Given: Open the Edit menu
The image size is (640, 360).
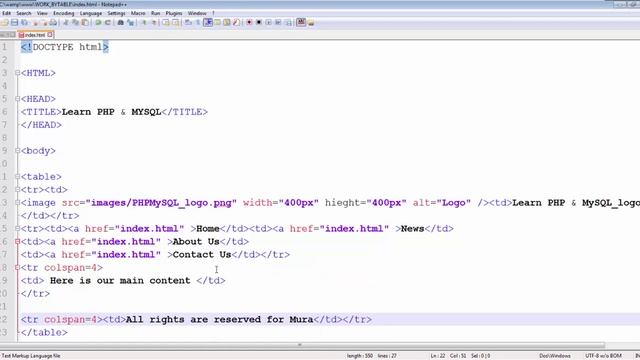Looking at the screenshot, I should pyautogui.click(x=6, y=13).
